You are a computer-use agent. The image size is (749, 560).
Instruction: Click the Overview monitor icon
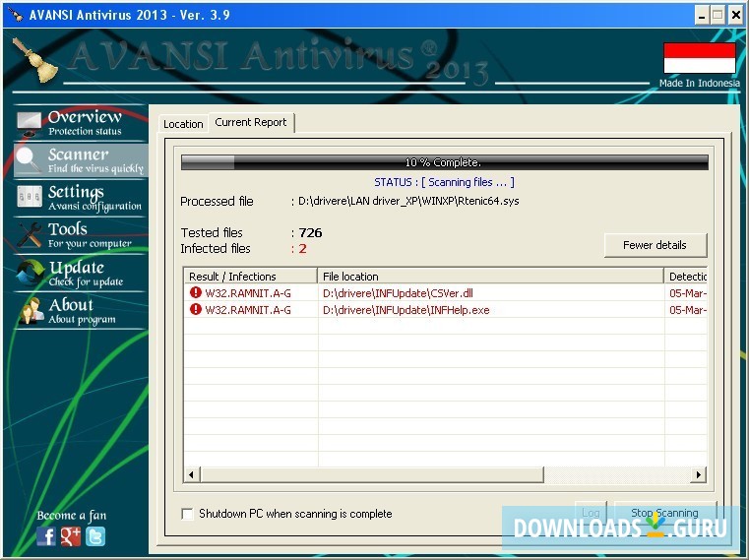point(30,124)
